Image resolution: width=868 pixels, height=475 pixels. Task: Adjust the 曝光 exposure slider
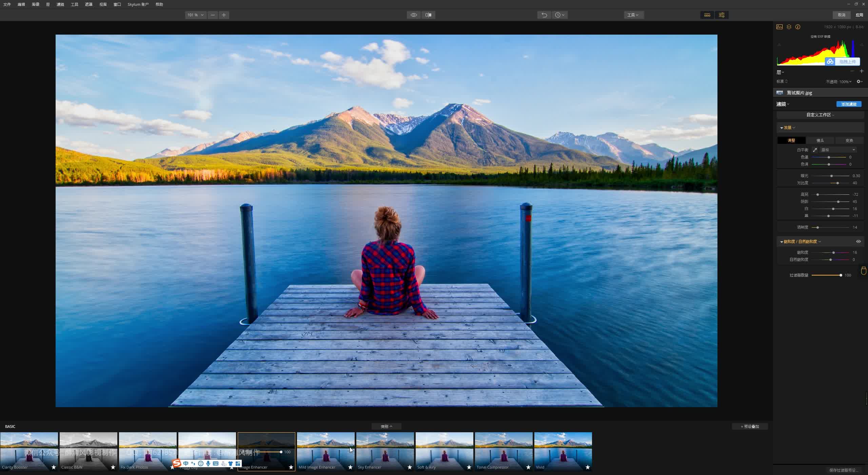click(x=831, y=176)
